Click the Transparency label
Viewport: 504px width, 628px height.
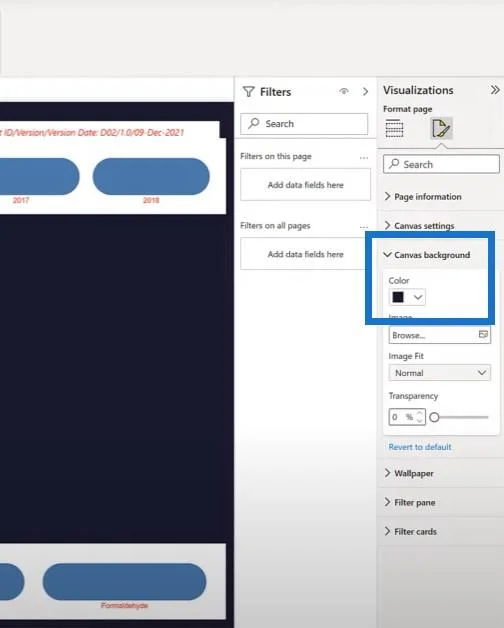413,396
